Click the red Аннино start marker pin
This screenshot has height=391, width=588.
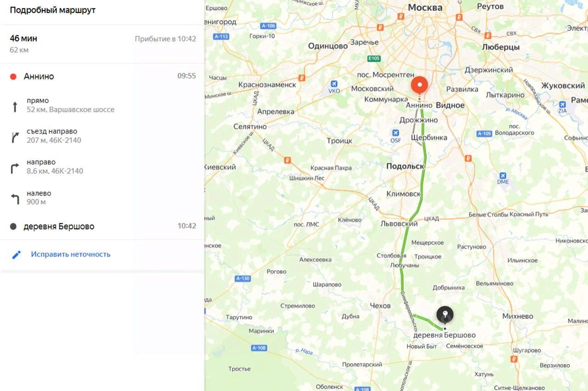pyautogui.click(x=419, y=86)
